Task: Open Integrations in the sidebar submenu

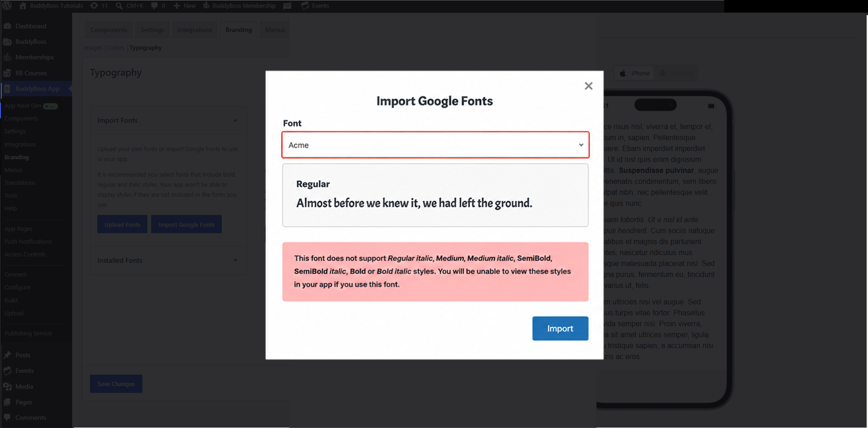Action: click(x=20, y=144)
